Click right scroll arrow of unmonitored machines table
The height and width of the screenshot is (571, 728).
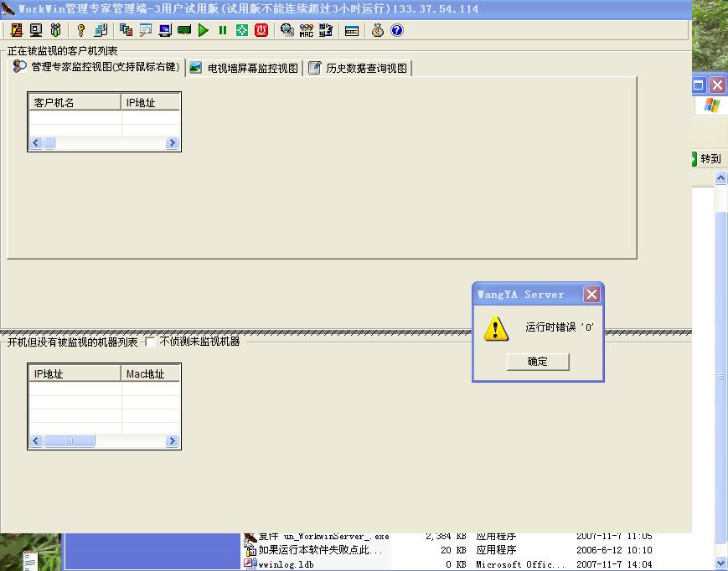coord(172,440)
